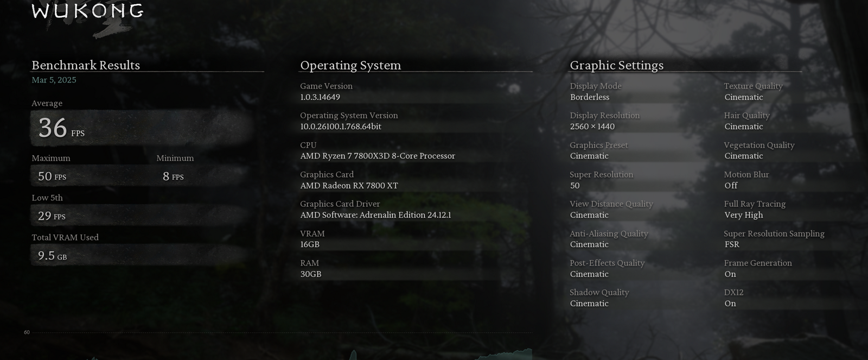Viewport: 868px width, 360px height.
Task: Click the Super Resolution value 50
Action: (575, 186)
